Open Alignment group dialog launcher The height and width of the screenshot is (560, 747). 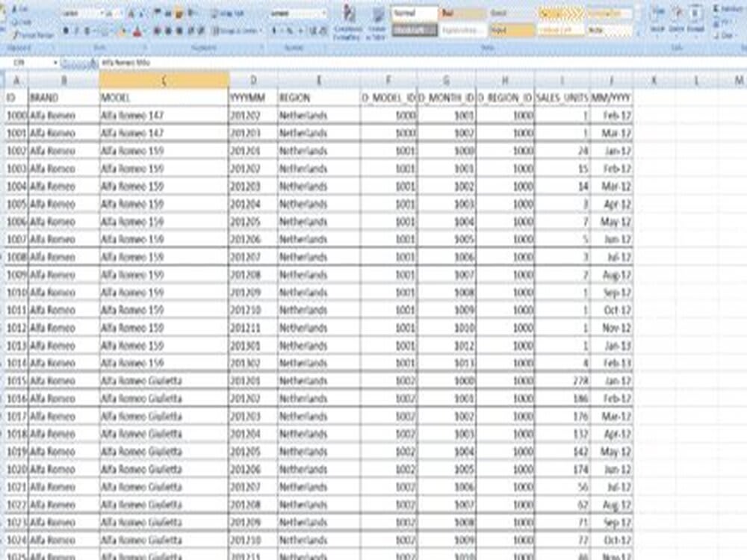261,48
